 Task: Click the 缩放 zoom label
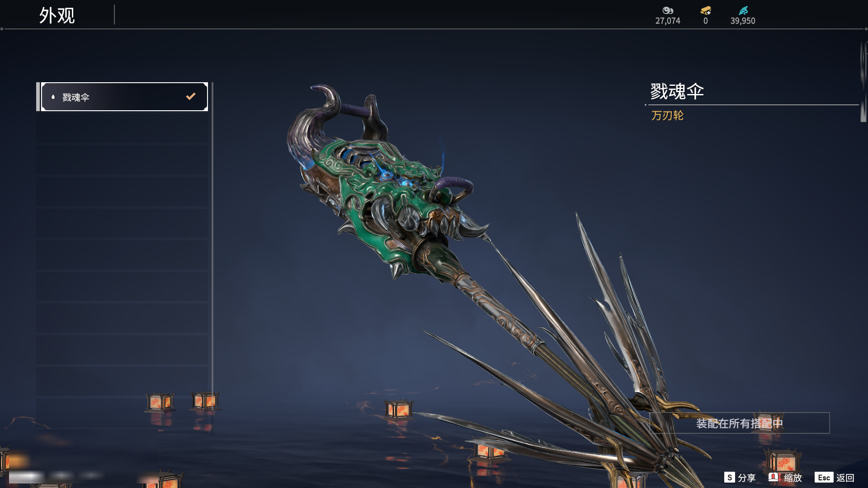(793, 478)
